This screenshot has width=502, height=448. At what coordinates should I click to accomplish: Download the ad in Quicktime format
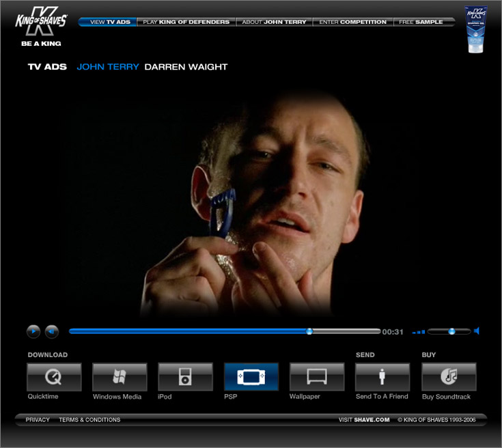click(x=54, y=376)
